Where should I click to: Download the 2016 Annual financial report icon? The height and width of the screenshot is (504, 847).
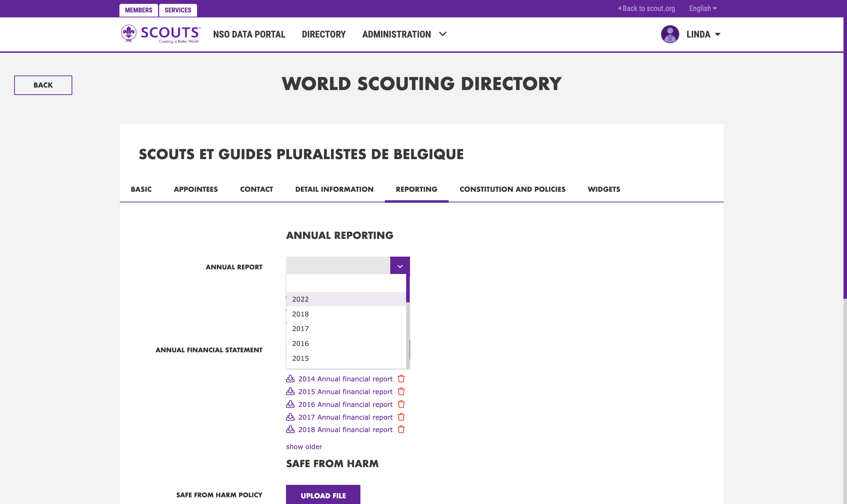click(x=290, y=404)
